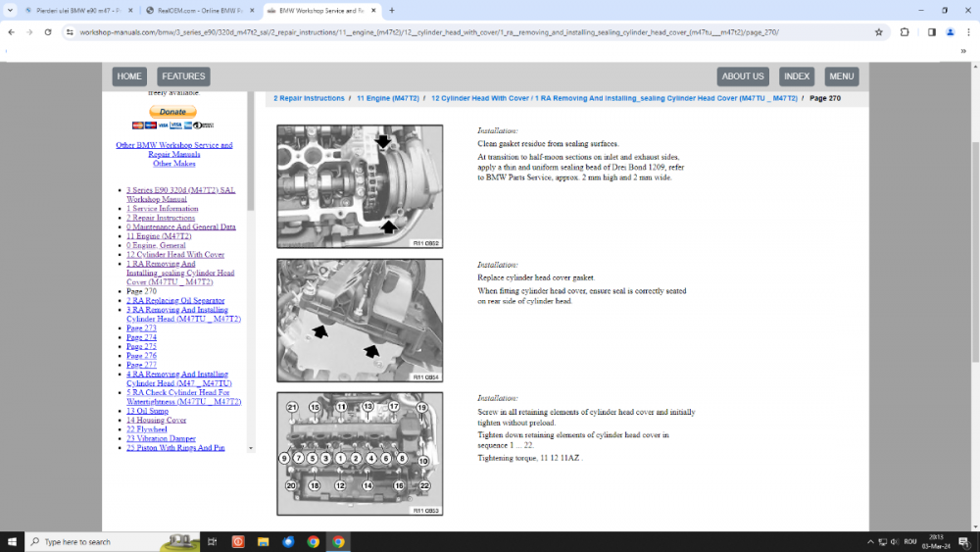Open 3 RA Removing And Installing Cylinder Head
980x552 pixels.
pyautogui.click(x=183, y=315)
